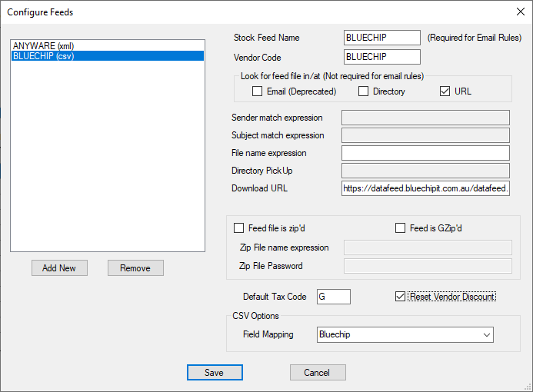Screen dimensions: 533x392
Task: Enable Feed is GZip'd checkbox
Action: tap(401, 228)
